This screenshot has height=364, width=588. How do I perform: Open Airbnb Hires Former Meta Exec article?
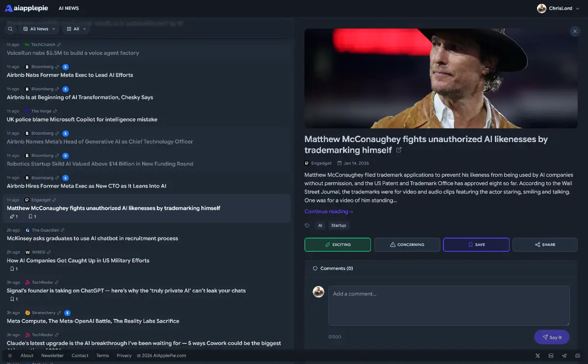click(87, 186)
